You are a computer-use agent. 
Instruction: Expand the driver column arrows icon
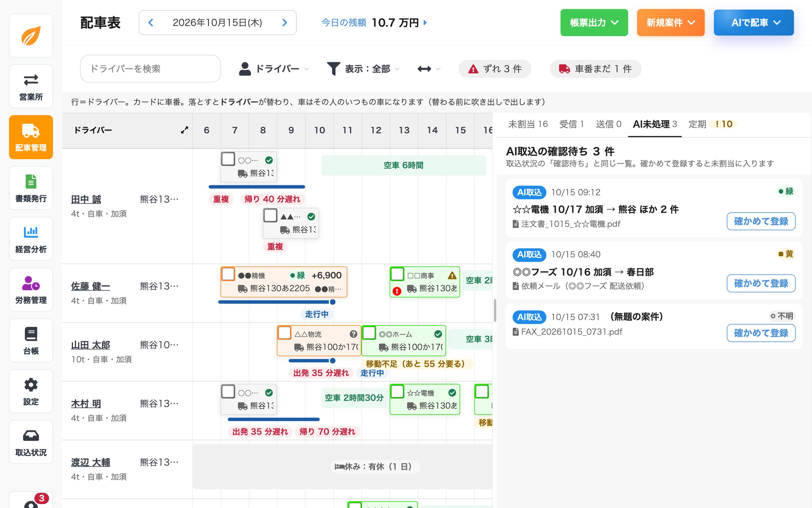184,130
